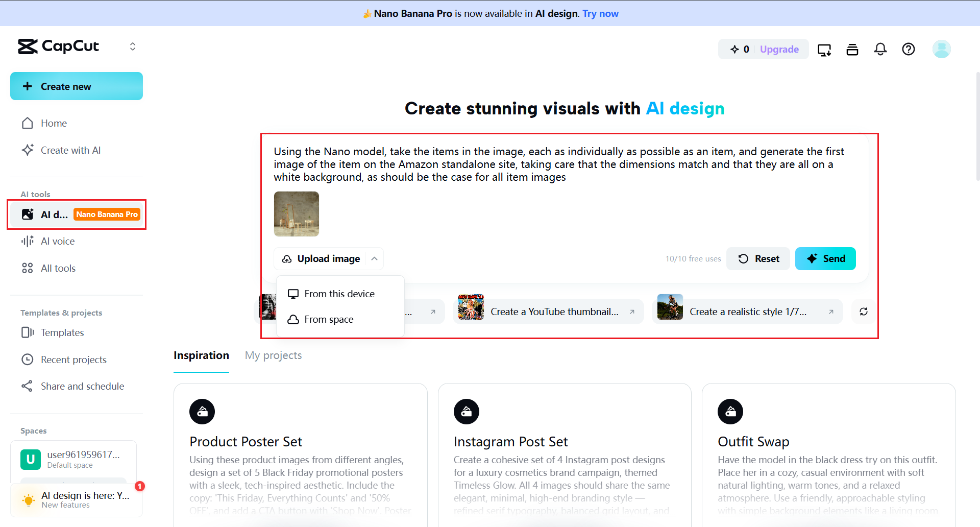Collapse the Upload image dropdown chevron

[375, 259]
